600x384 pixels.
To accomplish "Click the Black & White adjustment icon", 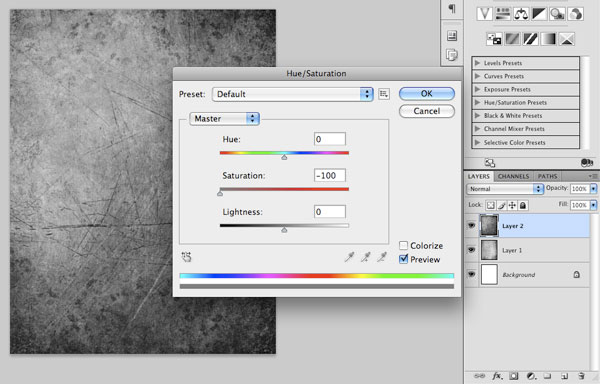I will click(539, 14).
